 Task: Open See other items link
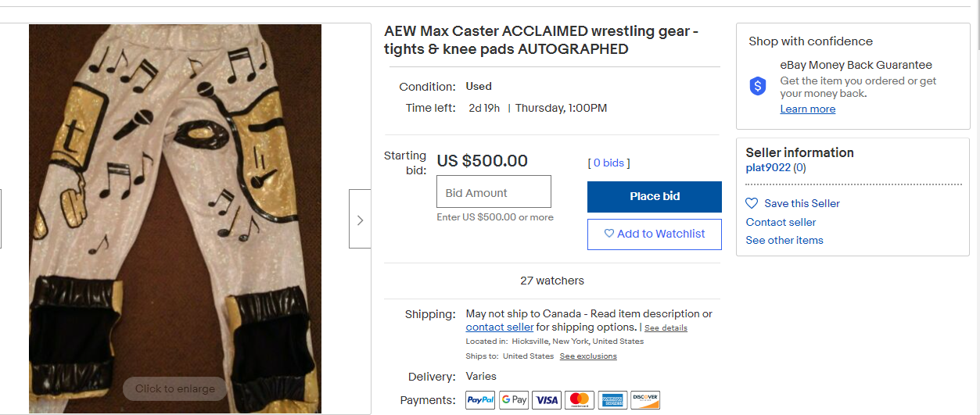click(x=784, y=240)
